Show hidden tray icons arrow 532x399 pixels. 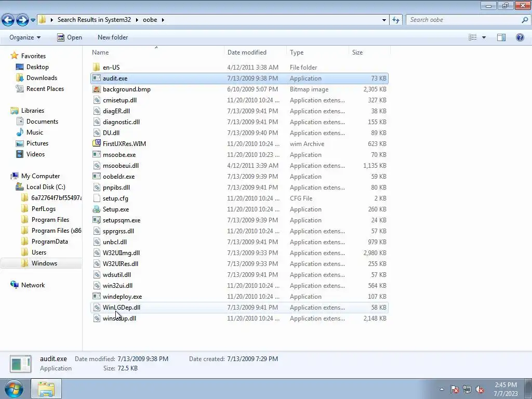pyautogui.click(x=442, y=390)
